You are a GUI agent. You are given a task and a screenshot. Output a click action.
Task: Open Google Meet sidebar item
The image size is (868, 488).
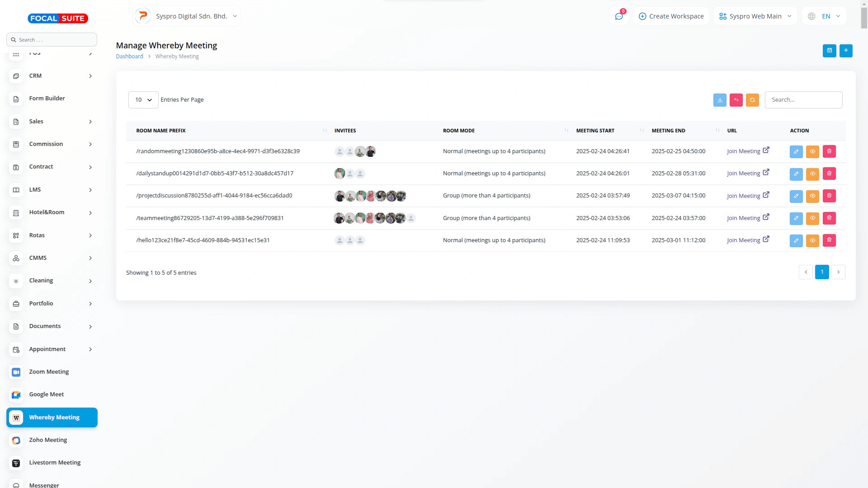47,394
